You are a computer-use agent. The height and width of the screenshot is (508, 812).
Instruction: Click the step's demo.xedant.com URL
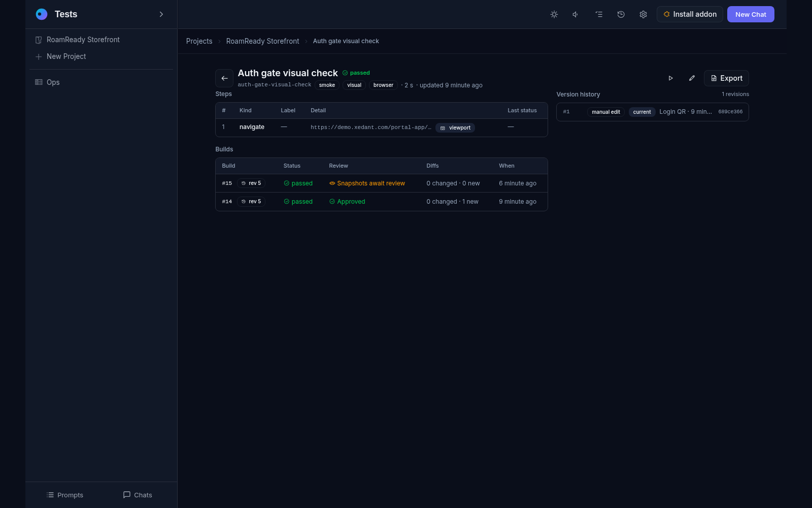(x=371, y=128)
